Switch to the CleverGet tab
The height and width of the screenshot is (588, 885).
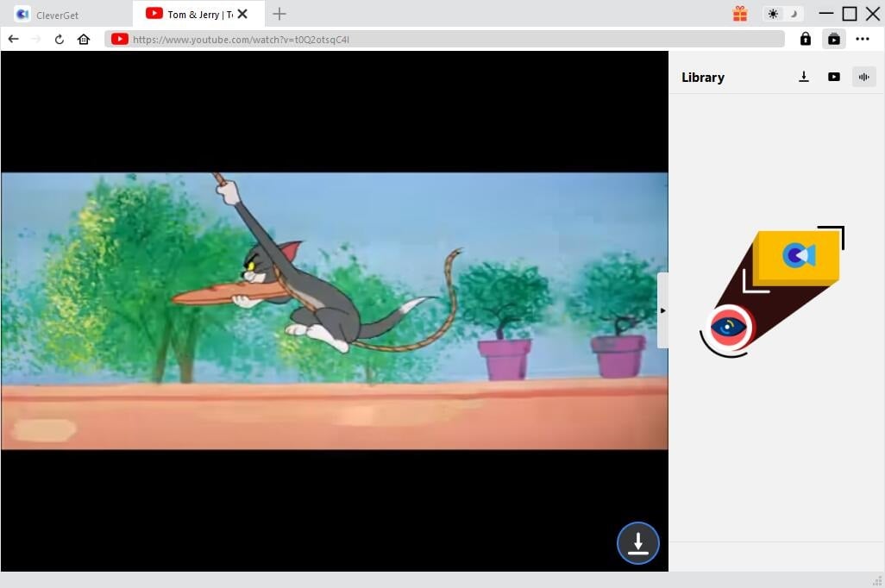tap(57, 15)
